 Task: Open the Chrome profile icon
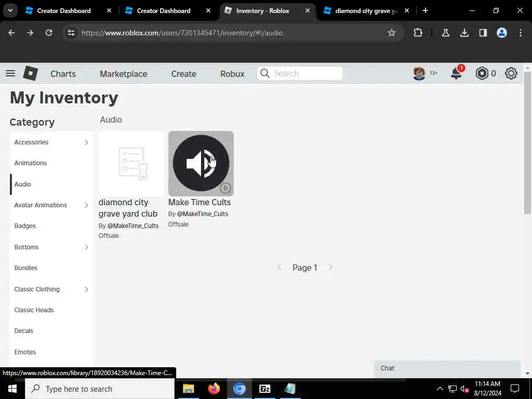coord(502,33)
